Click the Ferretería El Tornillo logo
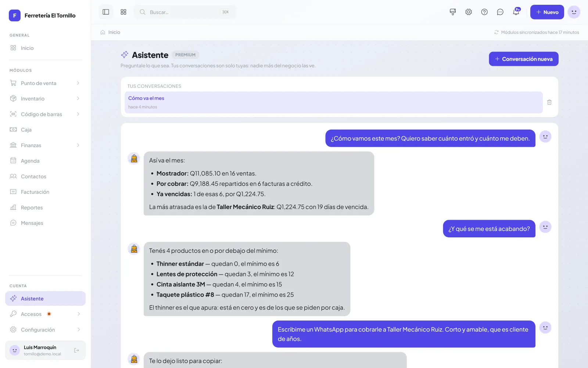588x368 pixels. tap(15, 15)
